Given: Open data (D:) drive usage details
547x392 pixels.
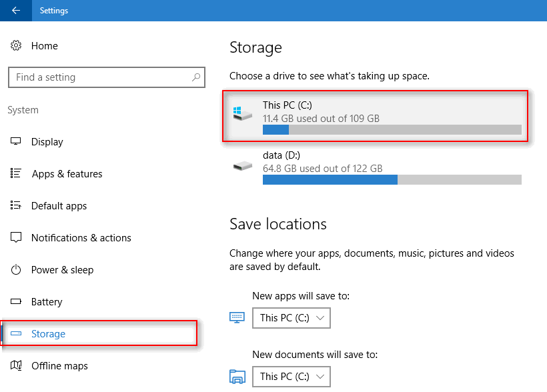Looking at the screenshot, I should pos(376,167).
